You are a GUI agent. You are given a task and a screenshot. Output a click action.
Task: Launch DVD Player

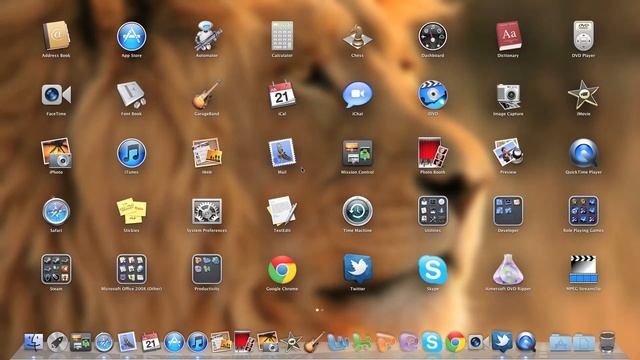(583, 36)
